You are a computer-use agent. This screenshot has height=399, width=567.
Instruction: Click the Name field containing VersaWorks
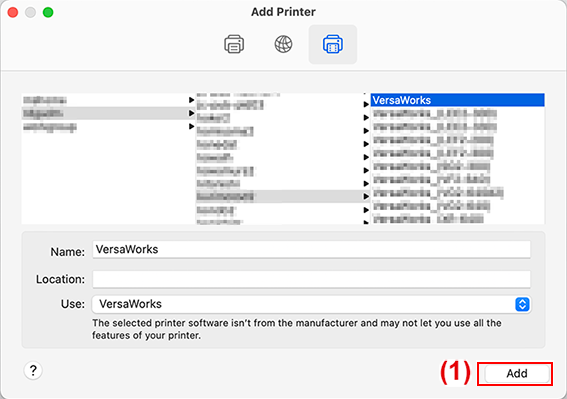(311, 250)
